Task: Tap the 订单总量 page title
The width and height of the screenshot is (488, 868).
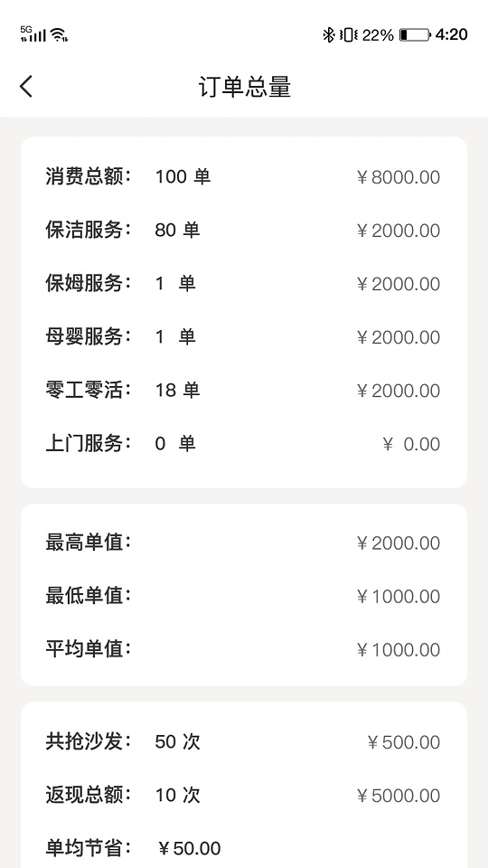Action: coord(245,88)
